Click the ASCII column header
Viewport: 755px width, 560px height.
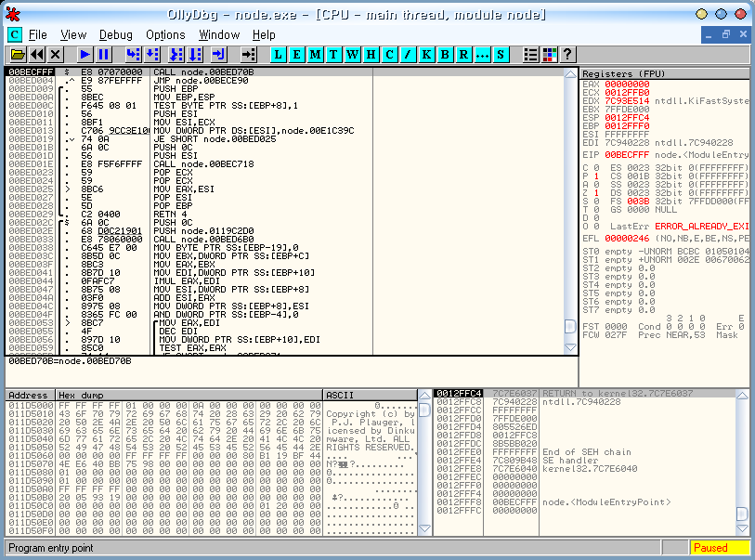pyautogui.click(x=370, y=395)
